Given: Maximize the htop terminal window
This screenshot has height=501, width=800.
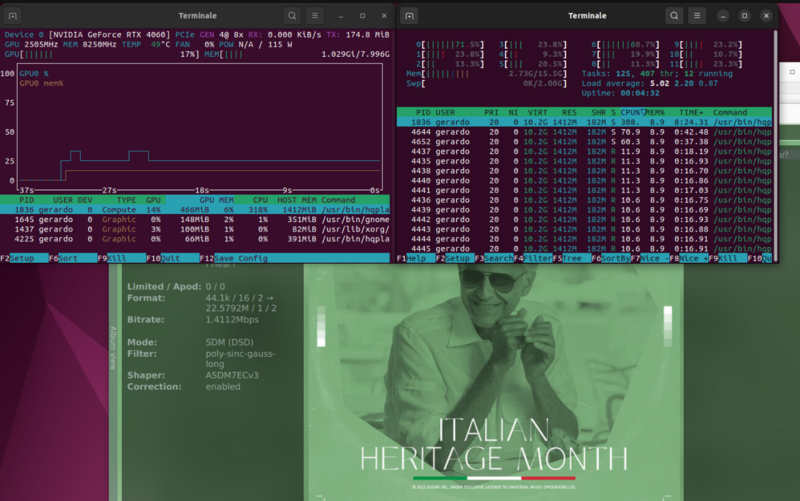Looking at the screenshot, I should [x=744, y=16].
